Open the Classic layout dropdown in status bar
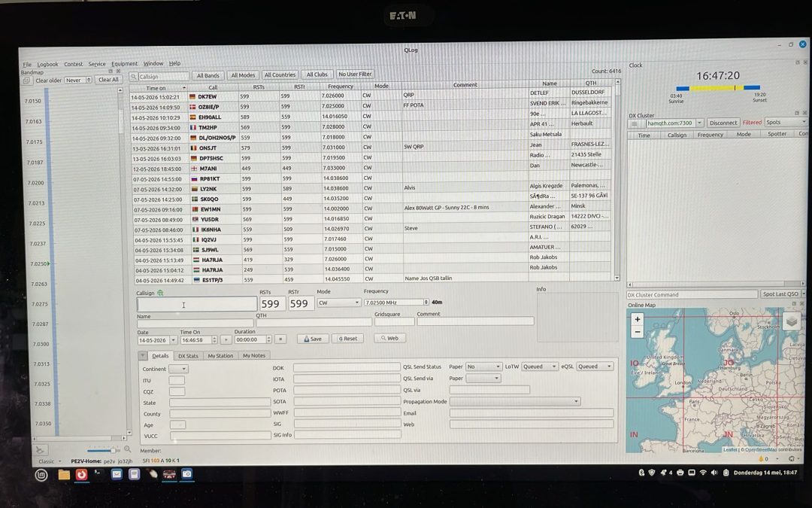 [x=50, y=461]
